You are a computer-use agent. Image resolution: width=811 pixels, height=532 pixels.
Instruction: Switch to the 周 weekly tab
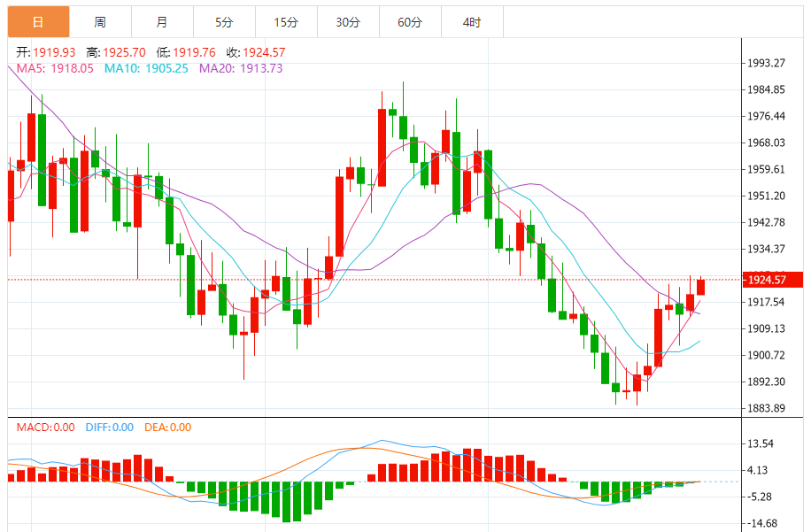100,22
